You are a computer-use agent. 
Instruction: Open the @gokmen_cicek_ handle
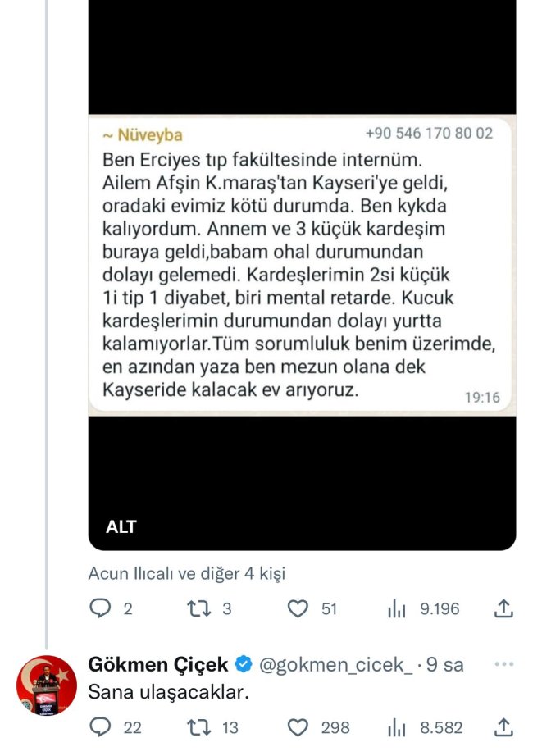click(336, 664)
